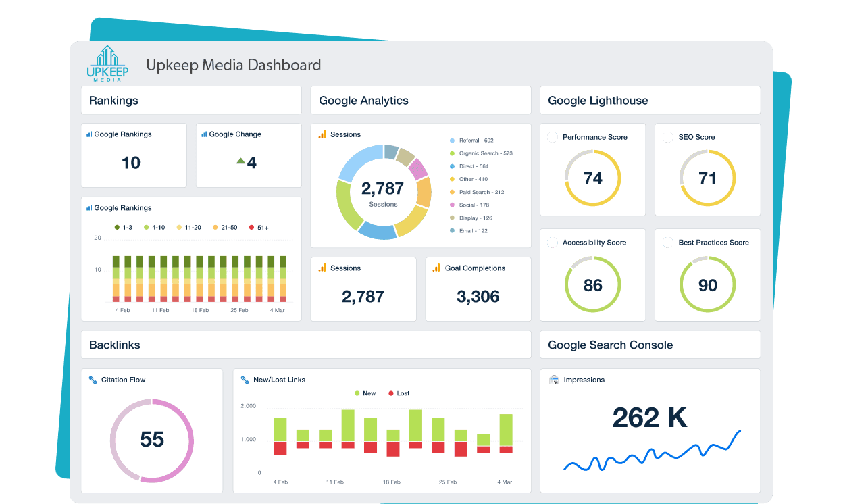Screen dimensions: 843x504
Task: Click Lighthouse icon next to Performance Score
Action: (x=553, y=137)
